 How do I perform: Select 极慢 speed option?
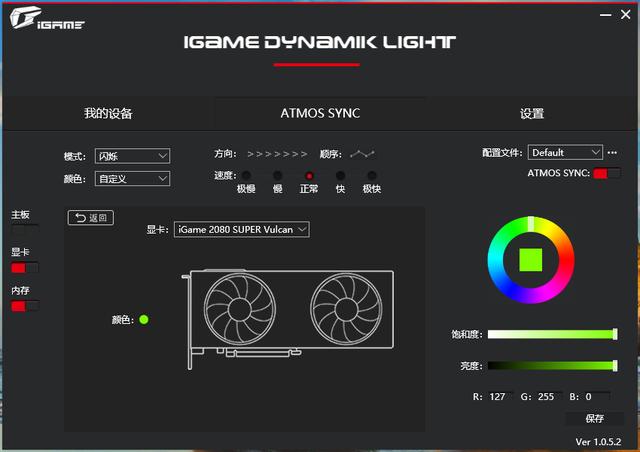(246, 176)
